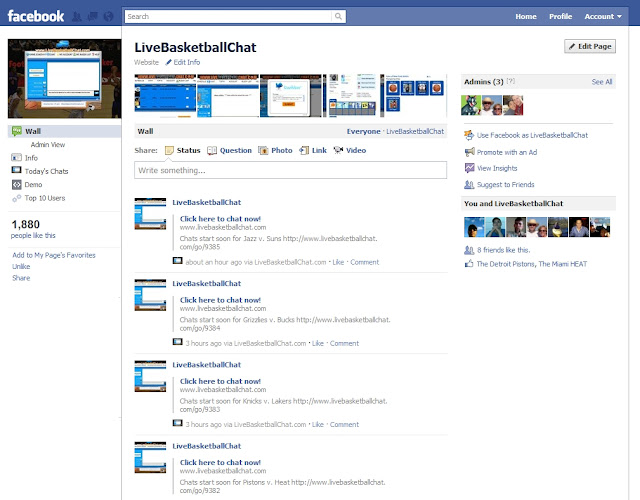This screenshot has width=640, height=500.
Task: Click the thumbs-up icon beside Detroit Pistons
Action: pos(469,264)
